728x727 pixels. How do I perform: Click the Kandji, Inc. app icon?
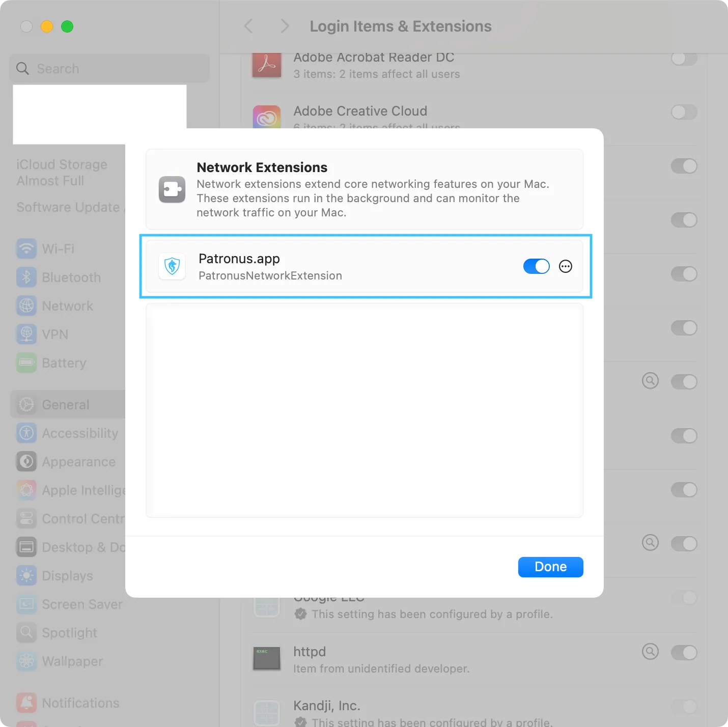click(267, 712)
